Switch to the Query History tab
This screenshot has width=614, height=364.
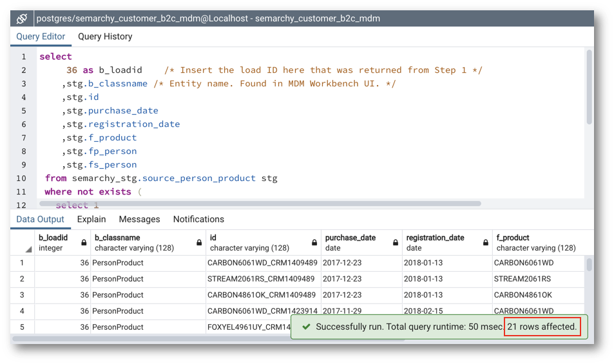pos(105,37)
